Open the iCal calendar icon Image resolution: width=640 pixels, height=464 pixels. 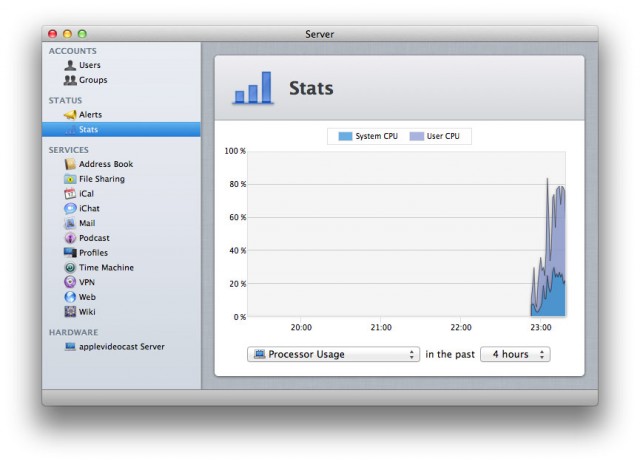tap(70, 193)
